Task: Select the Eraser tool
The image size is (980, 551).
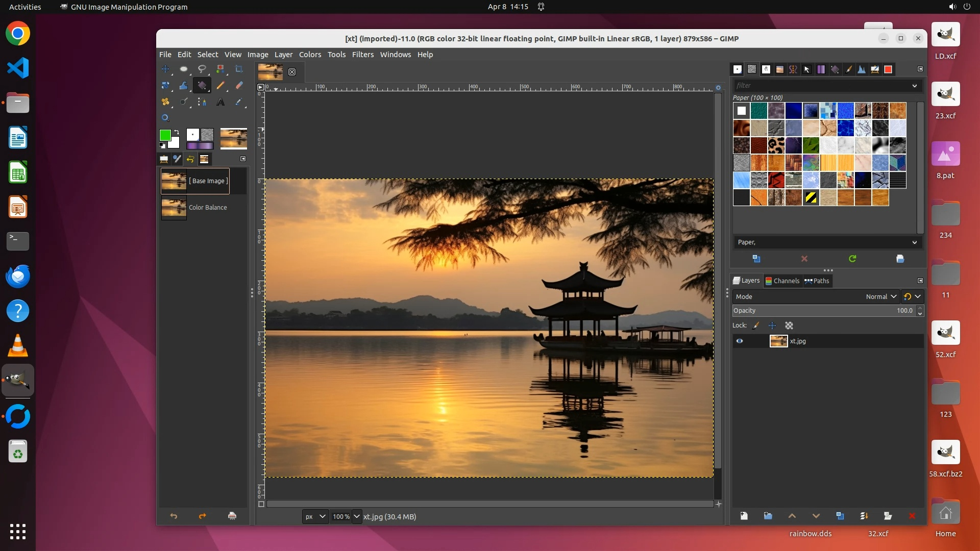Action: [239, 85]
